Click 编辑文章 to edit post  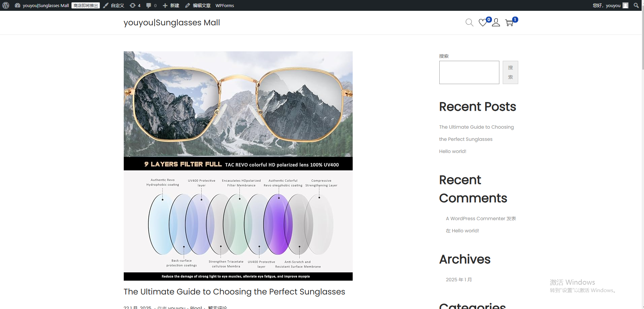[x=198, y=5]
